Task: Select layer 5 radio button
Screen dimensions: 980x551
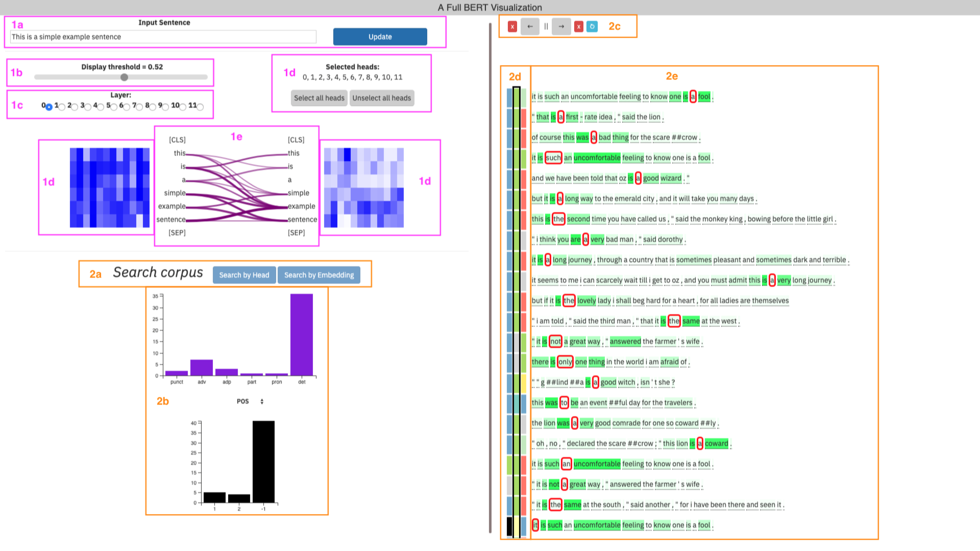Action: (114, 107)
